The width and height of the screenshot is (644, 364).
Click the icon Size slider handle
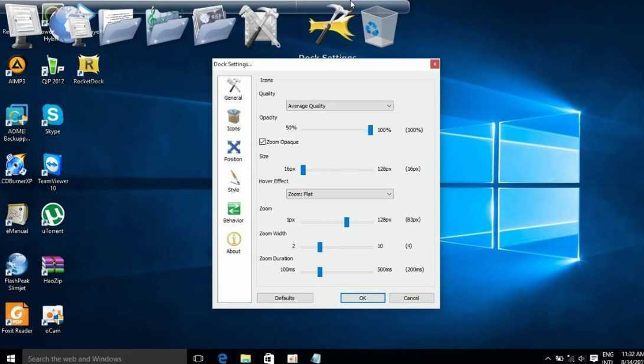pyautogui.click(x=303, y=170)
